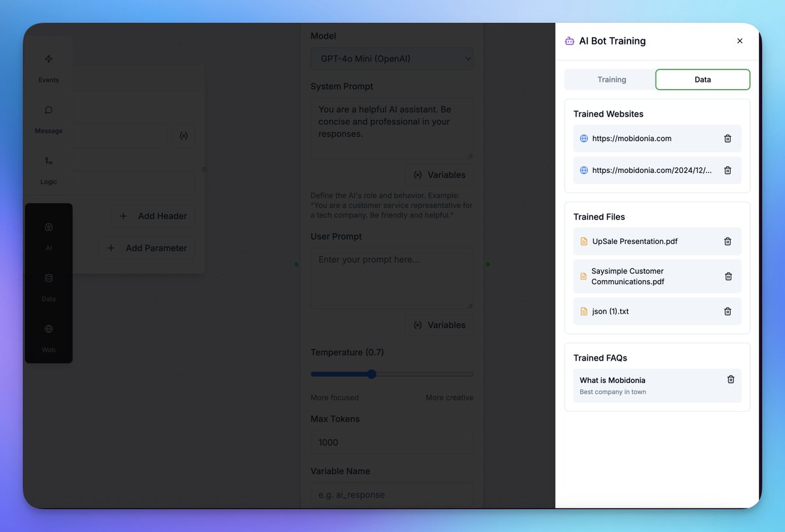The width and height of the screenshot is (785, 532).
Task: Close the AI Bot Training panel
Action: pyautogui.click(x=740, y=41)
